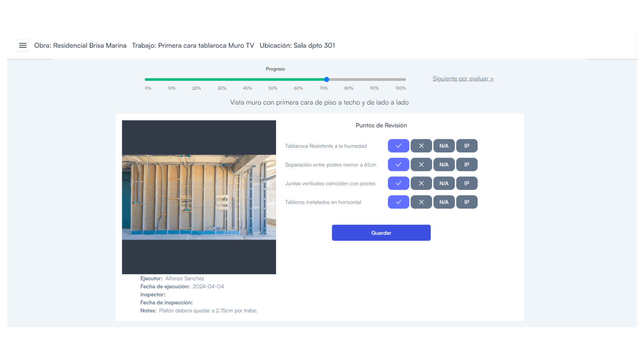Mark Tablaroca Resistente a la humedad approved
Image resolution: width=644 pixels, height=362 pixels.
pos(398,146)
